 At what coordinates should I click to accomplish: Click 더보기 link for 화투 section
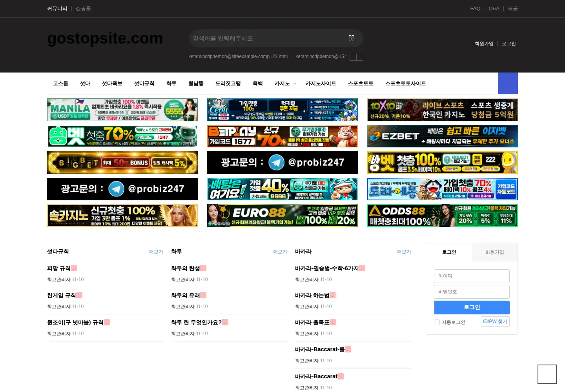point(280,252)
